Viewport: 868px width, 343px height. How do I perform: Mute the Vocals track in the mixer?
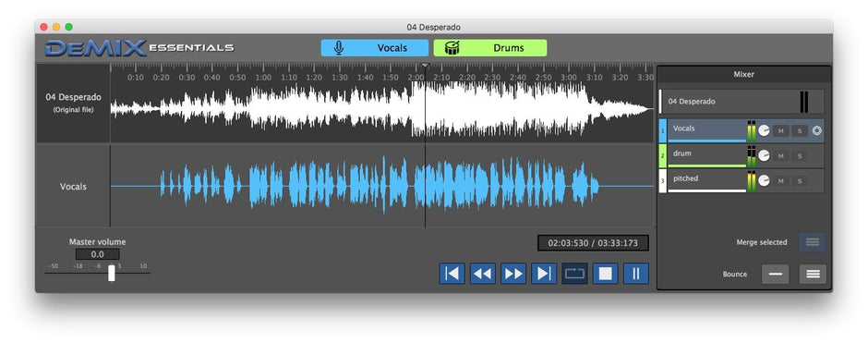click(x=780, y=130)
